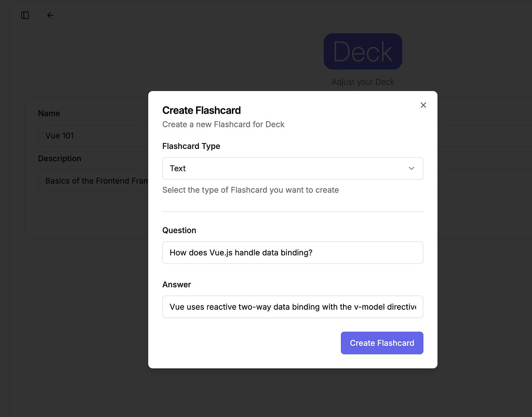The height and width of the screenshot is (417, 532).
Task: Click the Flashcard Type label
Action: [x=191, y=146]
